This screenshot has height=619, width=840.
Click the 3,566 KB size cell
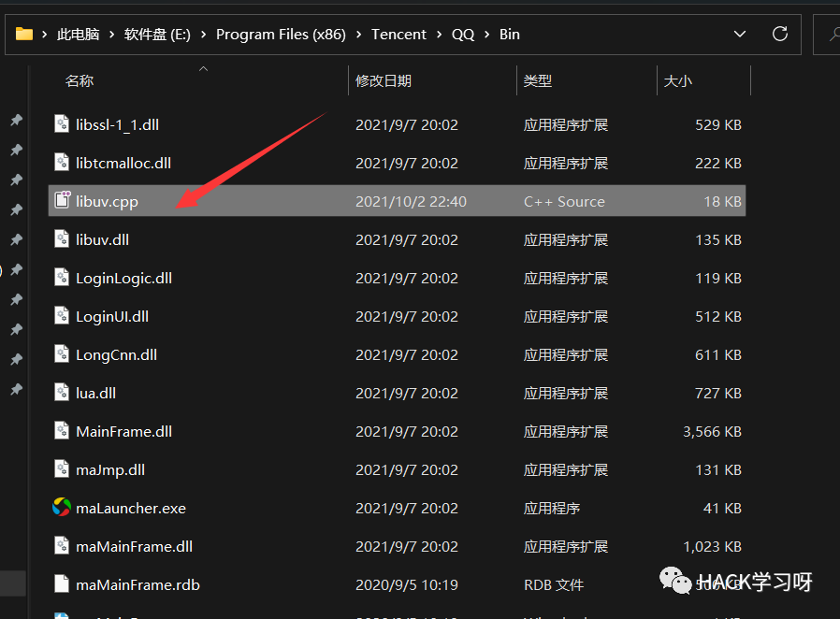pyautogui.click(x=712, y=432)
